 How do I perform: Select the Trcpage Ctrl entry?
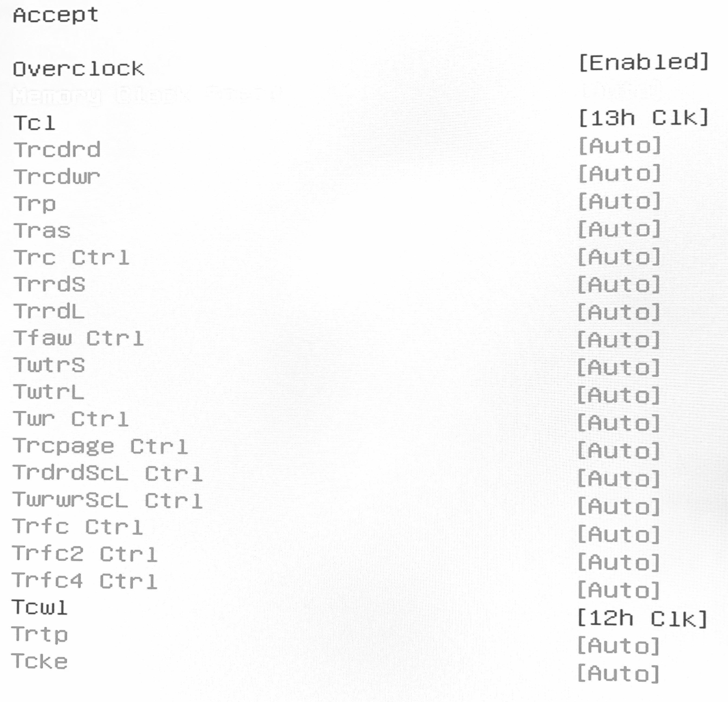click(x=100, y=446)
